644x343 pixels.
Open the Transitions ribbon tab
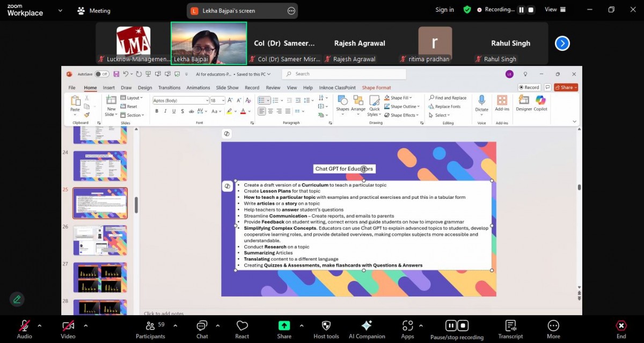(x=170, y=87)
